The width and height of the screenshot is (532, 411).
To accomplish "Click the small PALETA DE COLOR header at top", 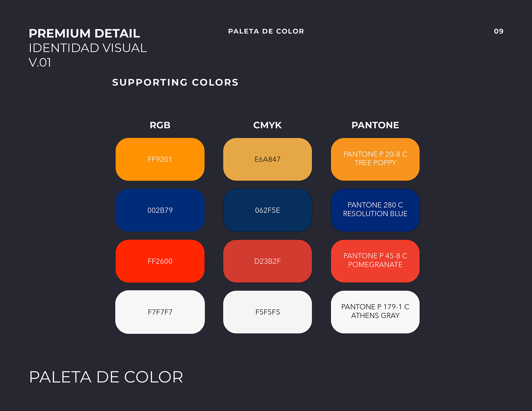I will pyautogui.click(x=266, y=31).
